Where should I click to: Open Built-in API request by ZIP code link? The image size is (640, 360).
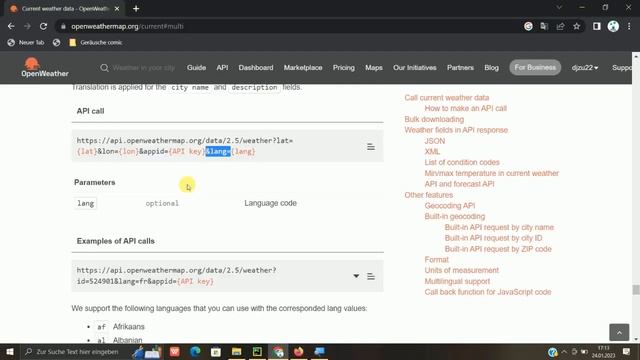click(x=498, y=249)
